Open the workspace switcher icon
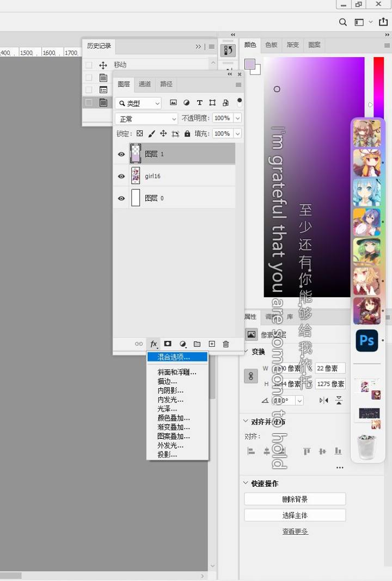 coord(359,22)
